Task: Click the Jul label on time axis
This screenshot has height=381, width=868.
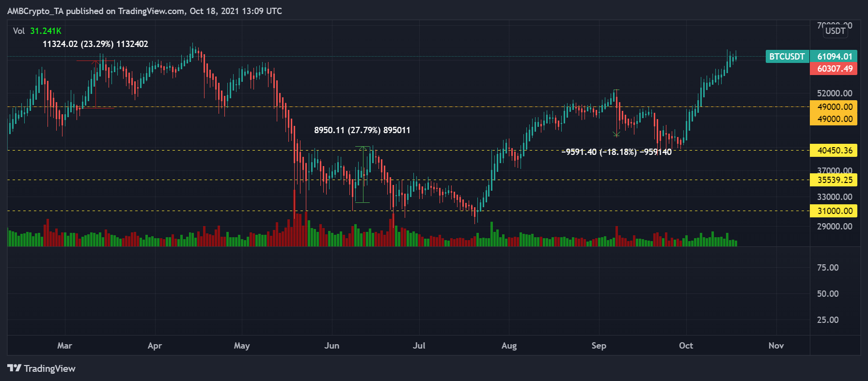Action: point(419,346)
